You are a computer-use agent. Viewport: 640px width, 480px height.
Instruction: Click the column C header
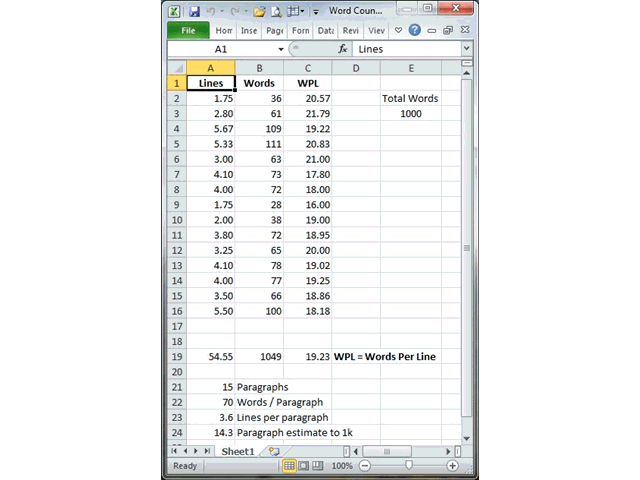point(307,67)
